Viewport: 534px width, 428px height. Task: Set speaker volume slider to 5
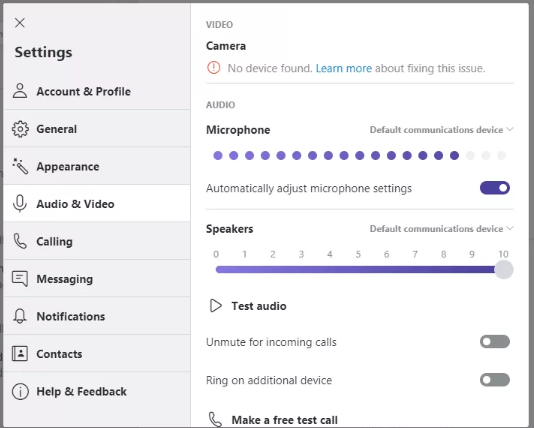click(x=358, y=270)
